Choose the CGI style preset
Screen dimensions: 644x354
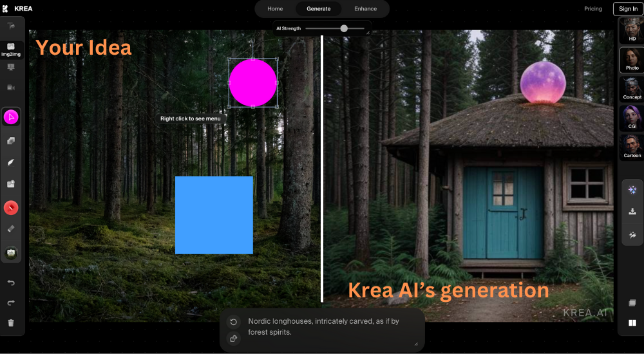point(632,118)
